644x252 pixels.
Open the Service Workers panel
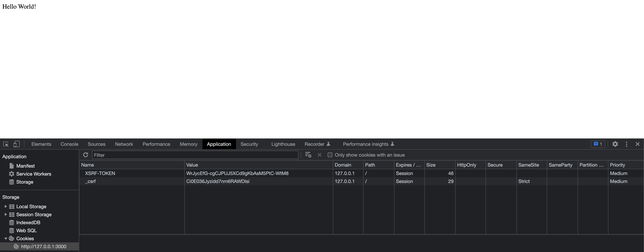click(x=34, y=174)
